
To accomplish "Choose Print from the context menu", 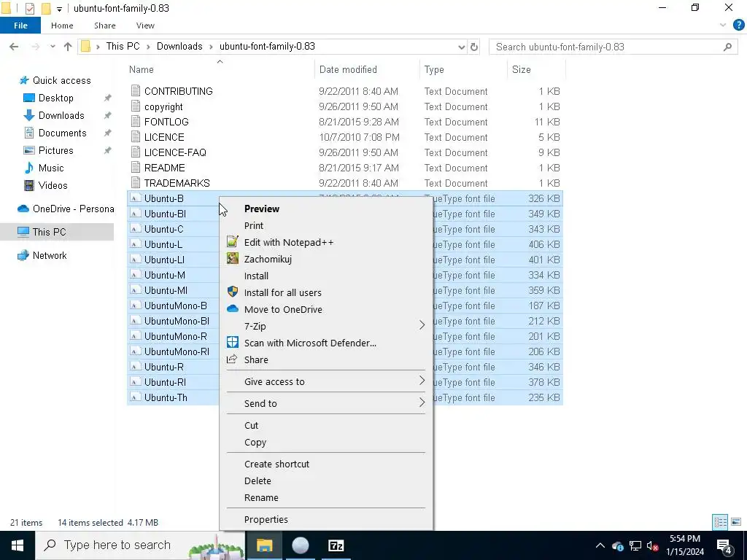I will tap(254, 225).
